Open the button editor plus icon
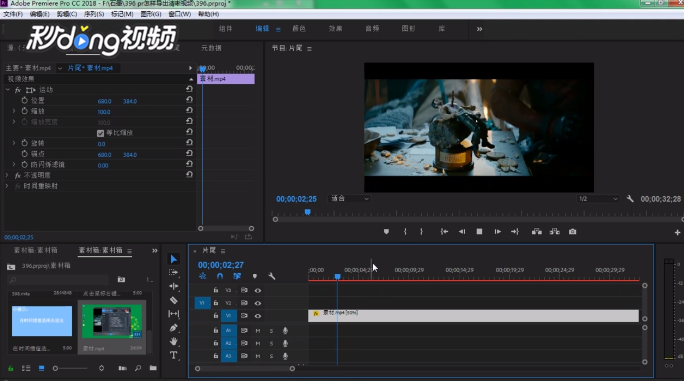684x381 pixels. coord(677,233)
